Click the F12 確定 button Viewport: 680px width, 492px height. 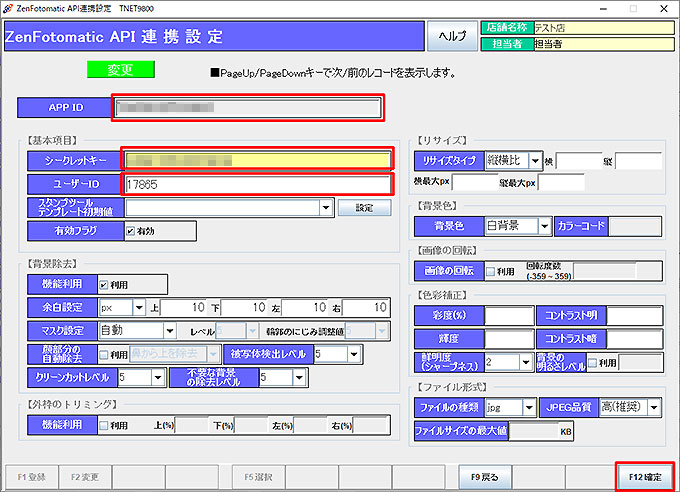coord(645,477)
